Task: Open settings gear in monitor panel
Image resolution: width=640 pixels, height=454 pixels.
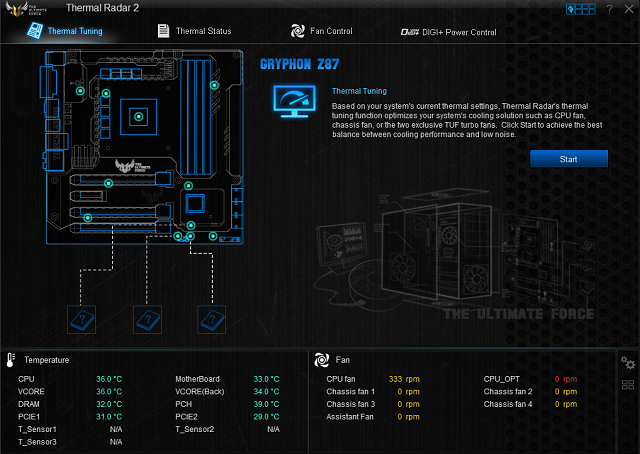Action: (x=628, y=363)
